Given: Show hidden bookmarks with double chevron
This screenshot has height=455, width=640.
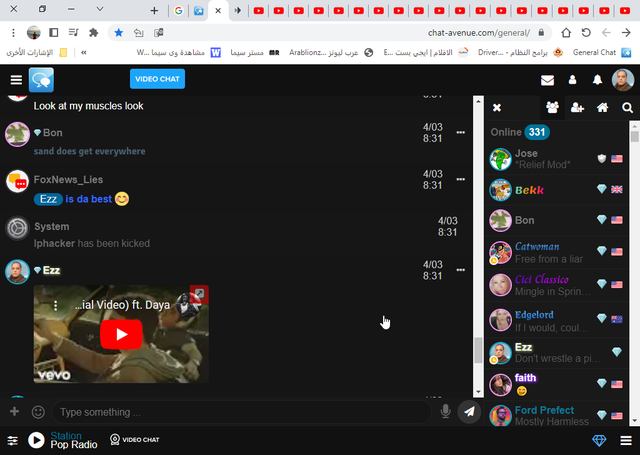Looking at the screenshot, I should click(x=84, y=52).
